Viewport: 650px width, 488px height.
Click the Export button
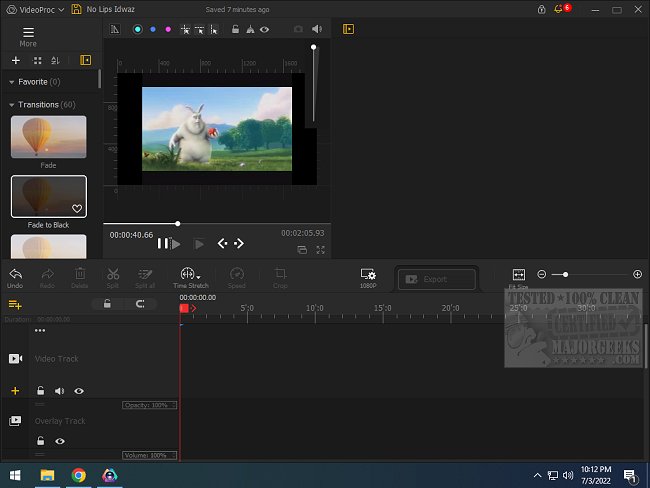pyautogui.click(x=436, y=279)
